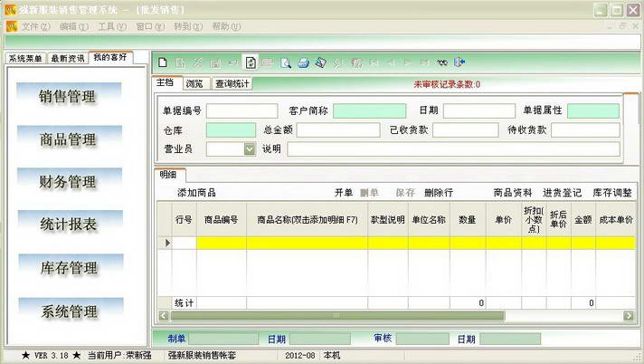Click the grayed Save floppy toolbar icon
The height and width of the screenshot is (364, 644).
pos(215,62)
